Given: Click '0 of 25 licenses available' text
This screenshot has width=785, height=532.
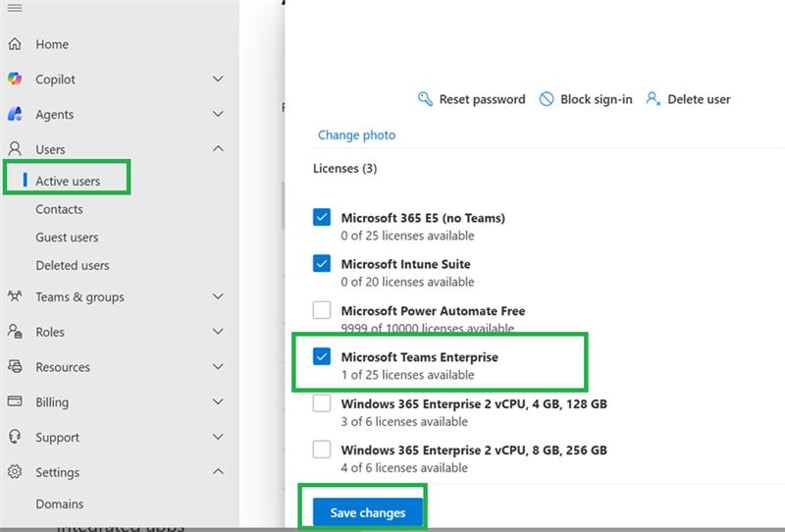Looking at the screenshot, I should (407, 236).
